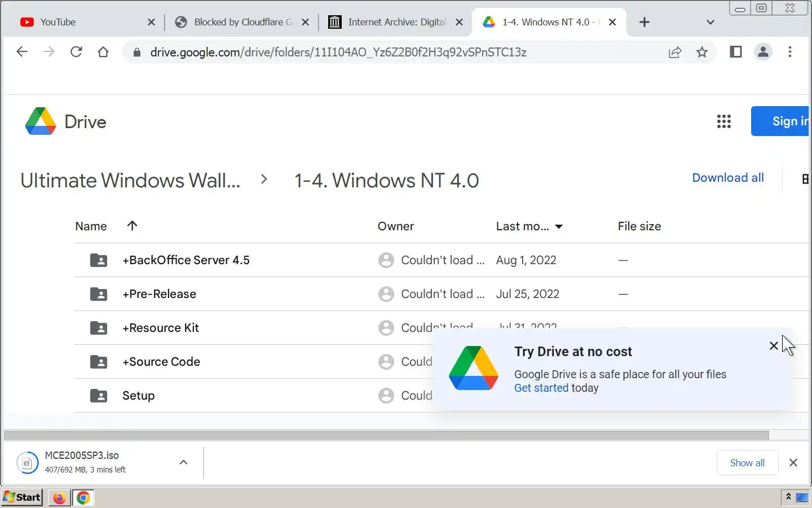Click the Sign in button
Screen dimensions: 812x508
click(x=780, y=121)
